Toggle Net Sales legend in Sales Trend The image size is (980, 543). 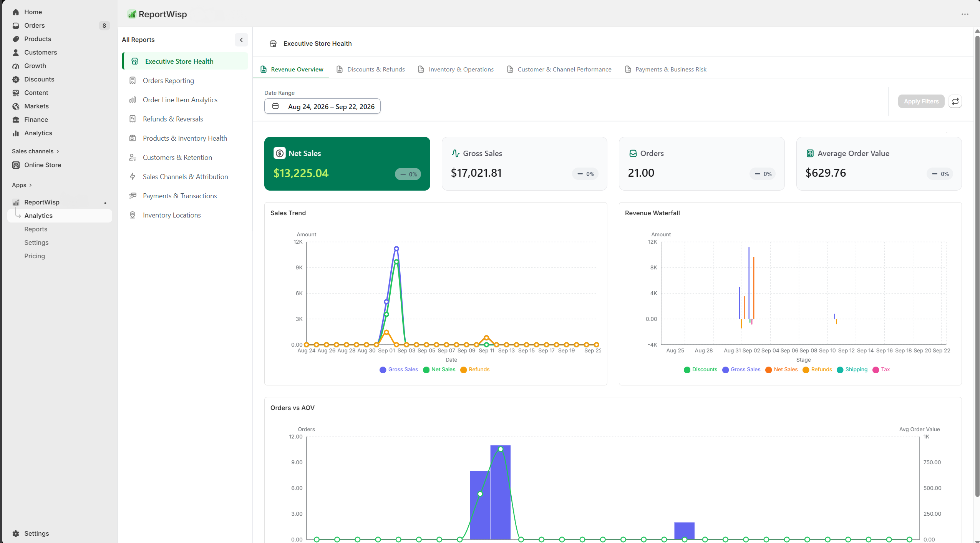point(439,370)
